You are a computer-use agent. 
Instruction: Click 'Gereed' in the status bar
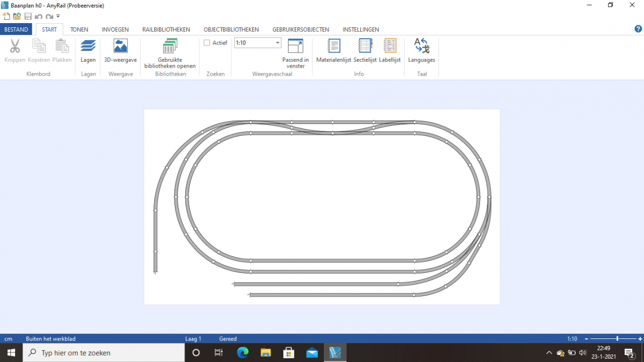(228, 339)
